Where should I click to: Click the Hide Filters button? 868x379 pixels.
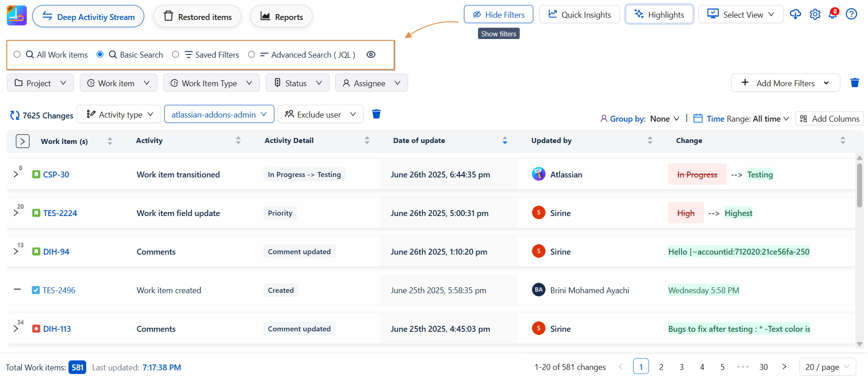click(498, 15)
